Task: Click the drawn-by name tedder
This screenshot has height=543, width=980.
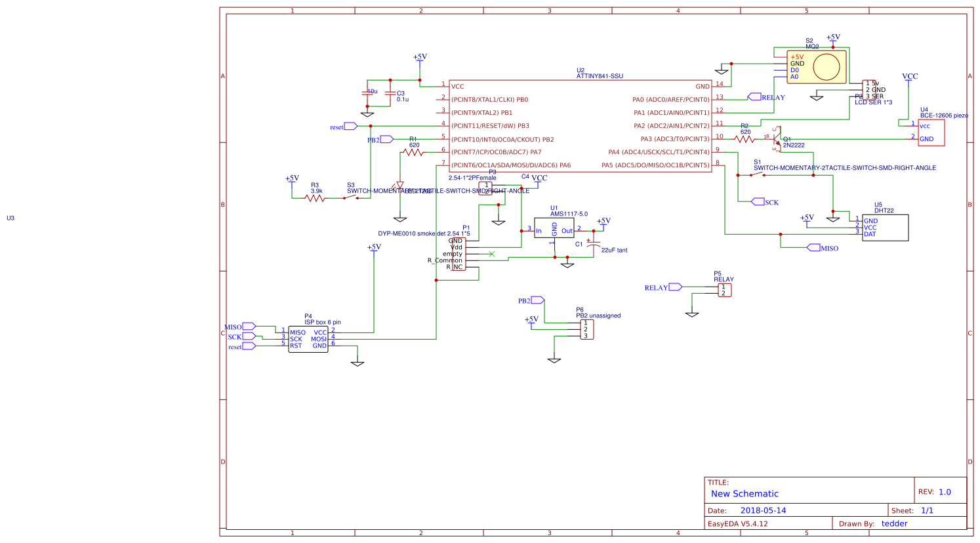Action: click(x=895, y=523)
